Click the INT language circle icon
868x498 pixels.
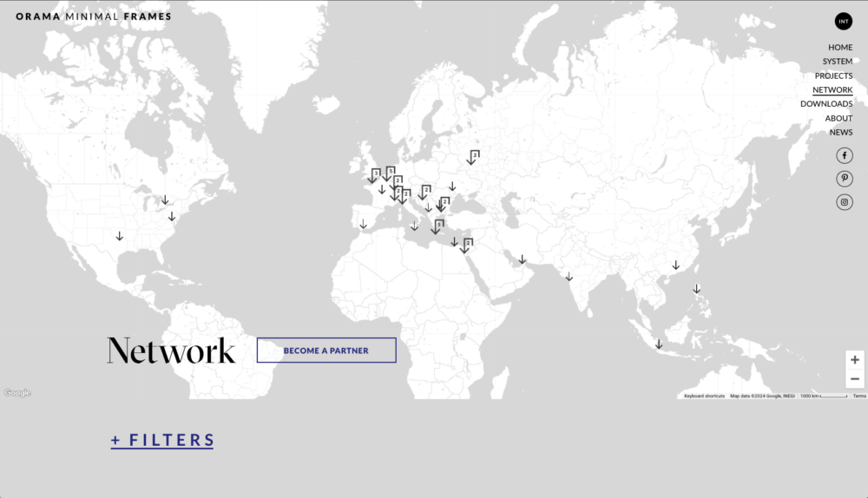pos(843,21)
